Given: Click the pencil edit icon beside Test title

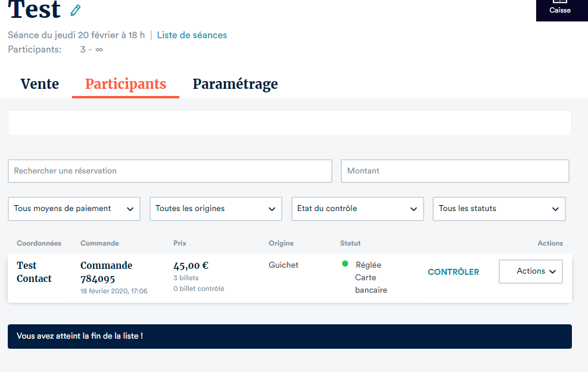Looking at the screenshot, I should tap(75, 10).
